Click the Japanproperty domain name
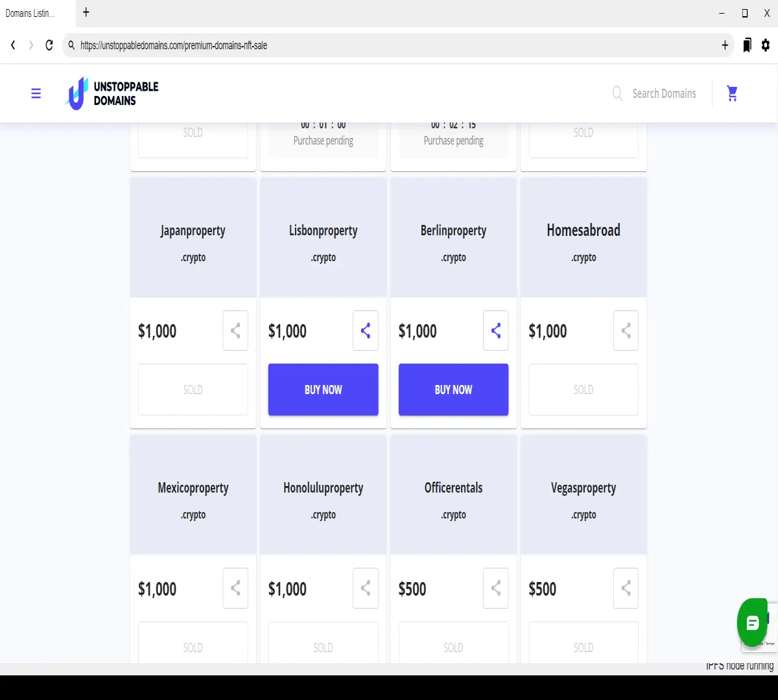Image resolution: width=778 pixels, height=700 pixels. tap(193, 231)
